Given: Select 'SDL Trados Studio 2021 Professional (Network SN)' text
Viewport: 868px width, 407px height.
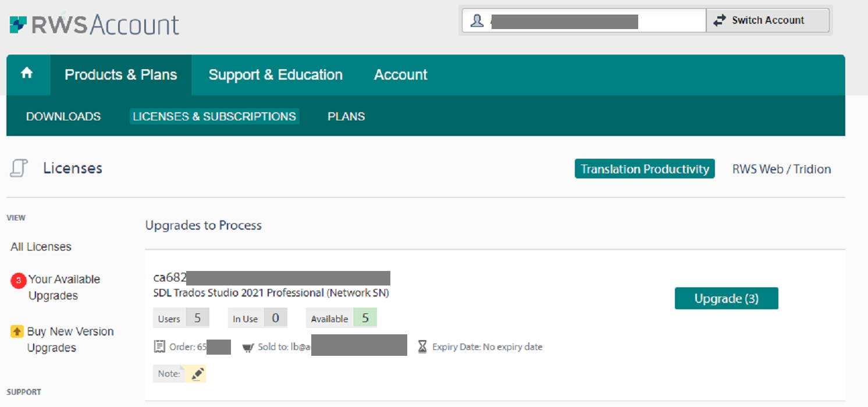Looking at the screenshot, I should pos(271,293).
